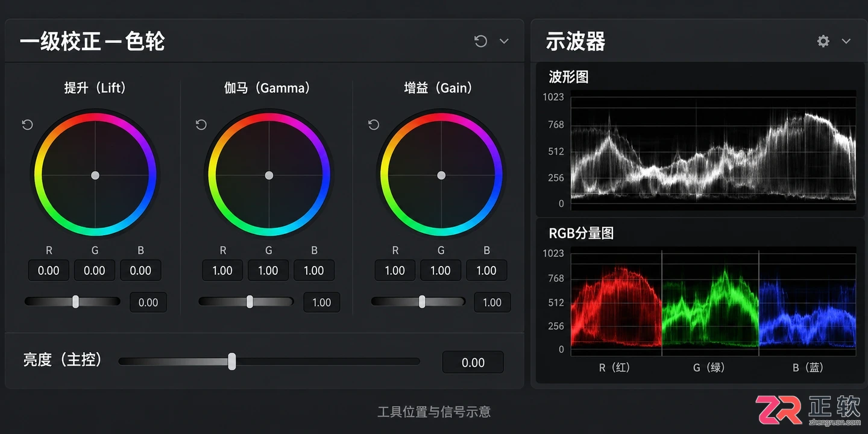This screenshot has height=434, width=868.
Task: Click the 增益 (Gain) label
Action: (x=439, y=88)
